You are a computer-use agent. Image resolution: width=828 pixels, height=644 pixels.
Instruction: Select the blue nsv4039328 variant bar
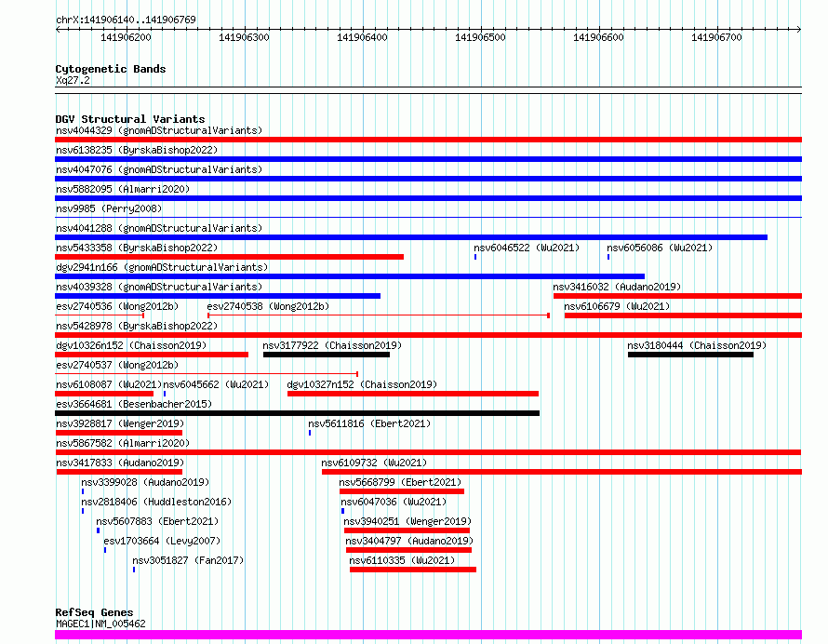pos(218,296)
